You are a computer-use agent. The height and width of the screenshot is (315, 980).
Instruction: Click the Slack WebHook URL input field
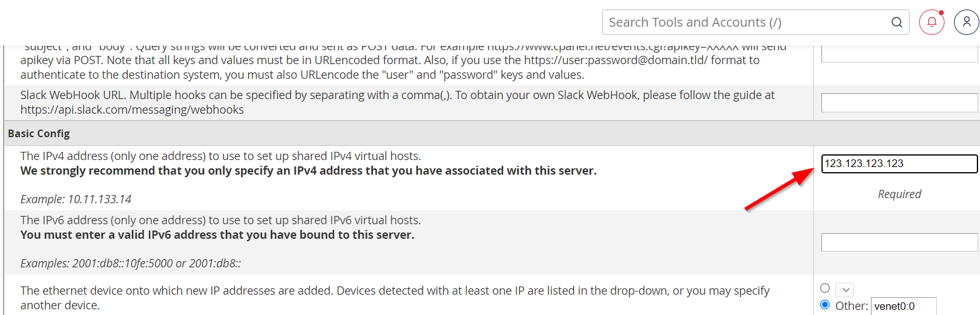click(x=899, y=103)
